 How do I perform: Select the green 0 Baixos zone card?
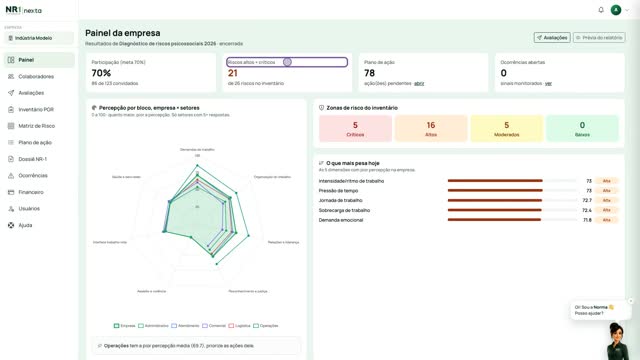[582, 129]
